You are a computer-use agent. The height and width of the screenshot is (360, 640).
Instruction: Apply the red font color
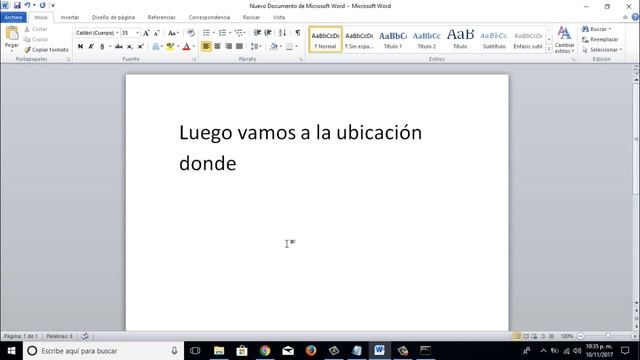coord(186,47)
